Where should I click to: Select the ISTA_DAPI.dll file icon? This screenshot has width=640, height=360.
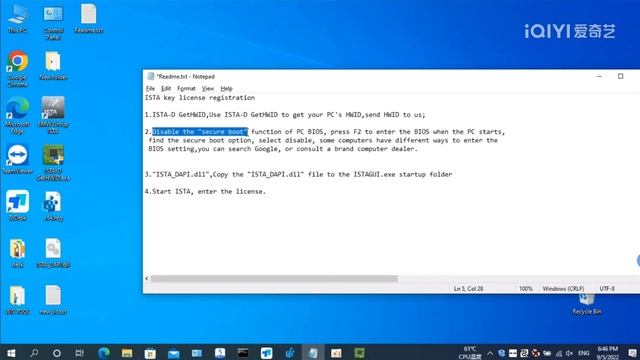click(53, 253)
